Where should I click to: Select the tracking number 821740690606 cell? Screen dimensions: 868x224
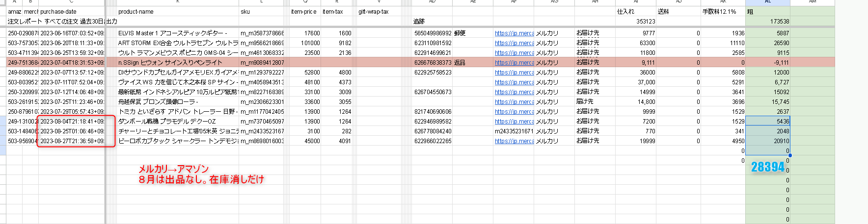pyautogui.click(x=432, y=112)
